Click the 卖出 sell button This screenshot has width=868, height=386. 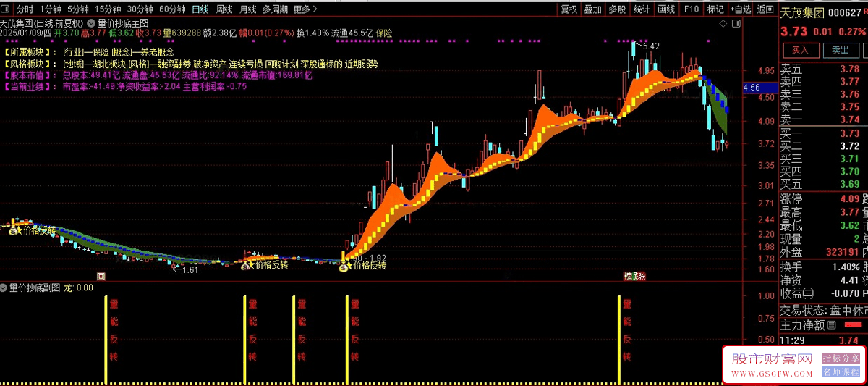[840, 50]
